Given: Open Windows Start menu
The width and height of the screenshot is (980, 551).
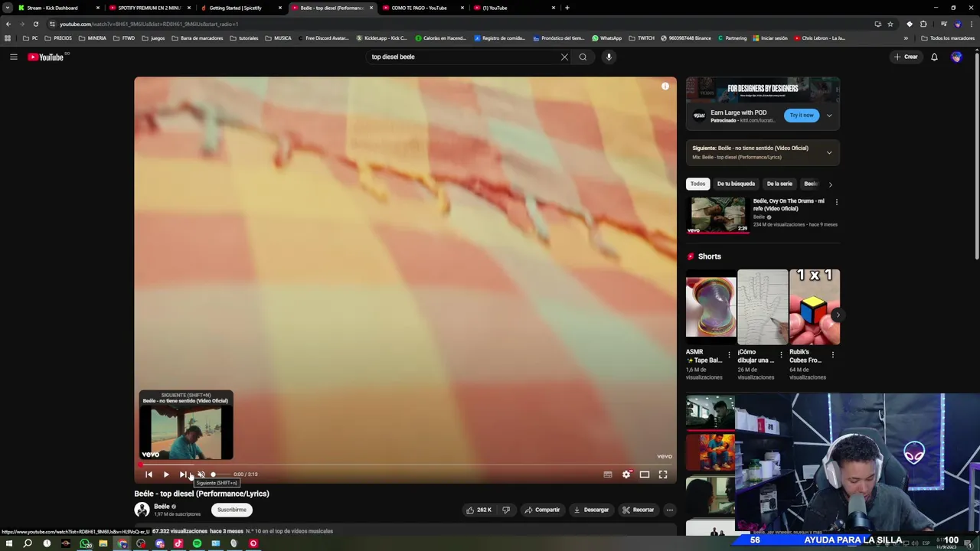Looking at the screenshot, I should tap(9, 543).
